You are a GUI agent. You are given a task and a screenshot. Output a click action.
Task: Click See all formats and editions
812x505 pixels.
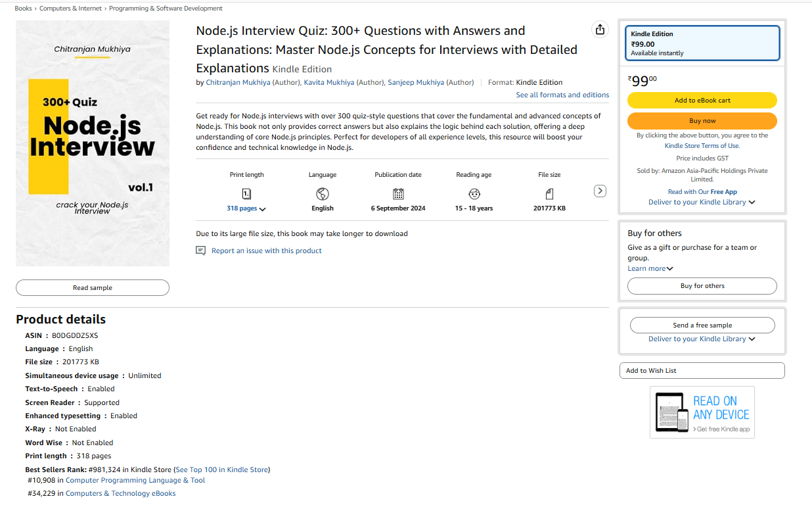point(562,95)
